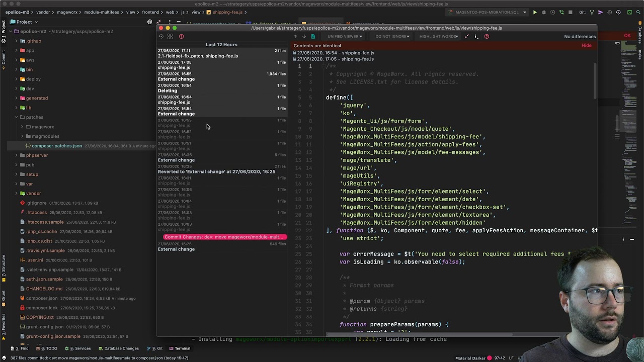Image resolution: width=644 pixels, height=362 pixels.
Task: Open the Highlight Words dropdown
Action: click(438, 36)
